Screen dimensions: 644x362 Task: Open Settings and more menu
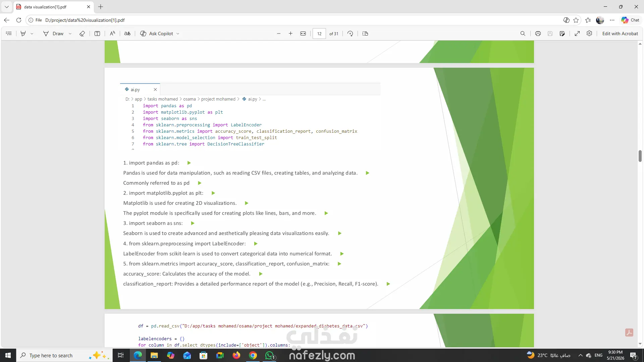tap(612, 20)
